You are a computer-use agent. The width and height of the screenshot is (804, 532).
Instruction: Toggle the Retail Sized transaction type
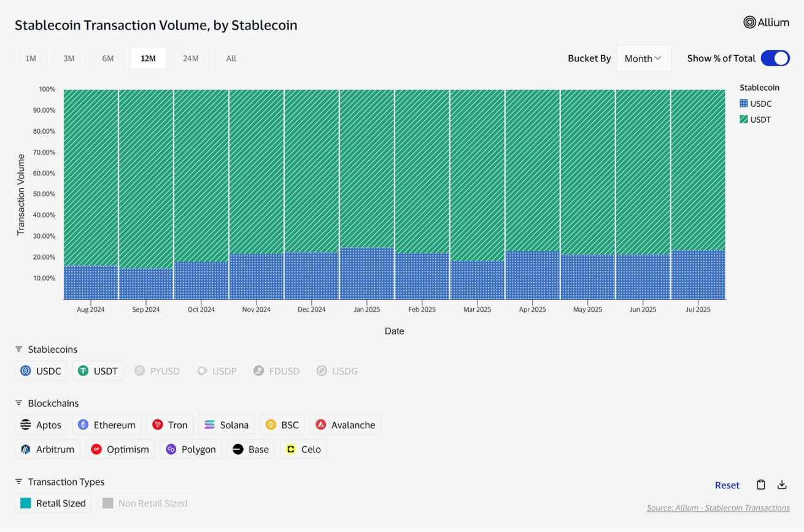click(x=53, y=503)
